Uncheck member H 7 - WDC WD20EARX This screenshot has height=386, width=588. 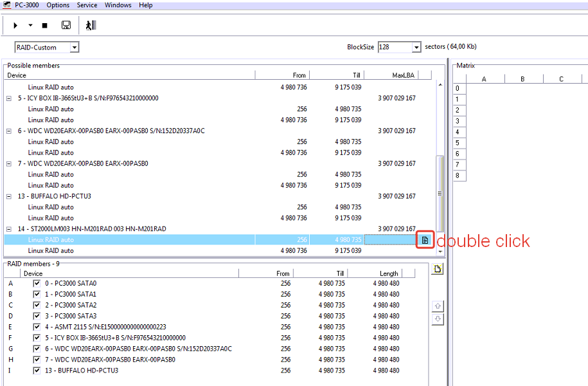37,360
